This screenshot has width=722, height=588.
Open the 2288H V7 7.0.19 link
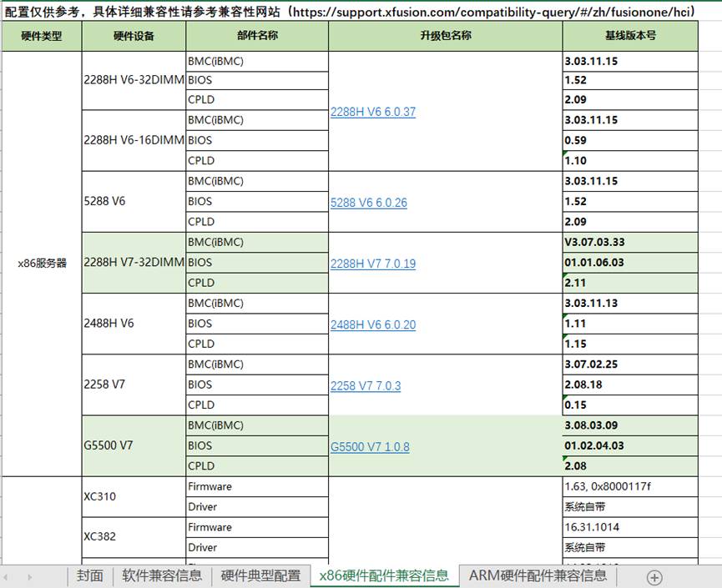coord(373,264)
